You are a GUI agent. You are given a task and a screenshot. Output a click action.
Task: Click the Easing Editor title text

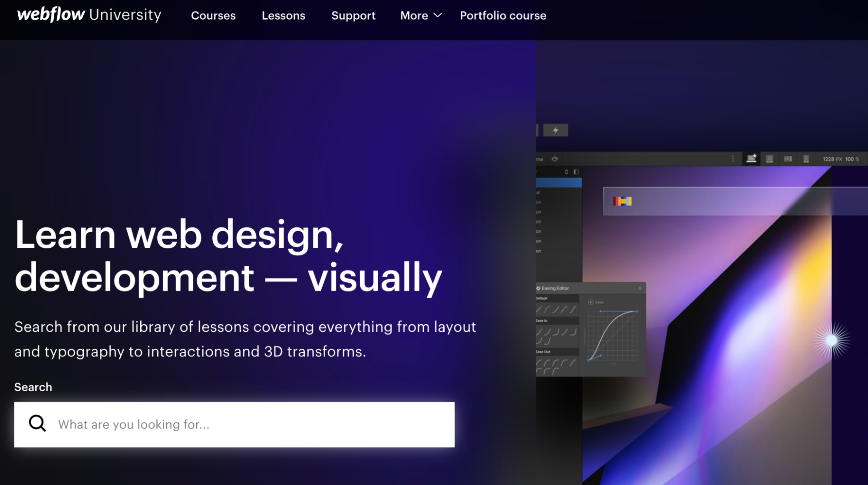click(x=555, y=288)
